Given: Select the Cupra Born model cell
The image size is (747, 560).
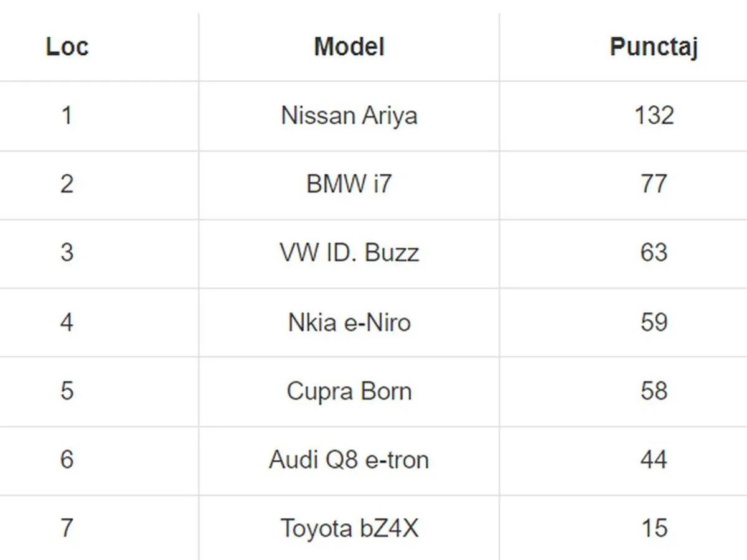Looking at the screenshot, I should (x=349, y=391).
